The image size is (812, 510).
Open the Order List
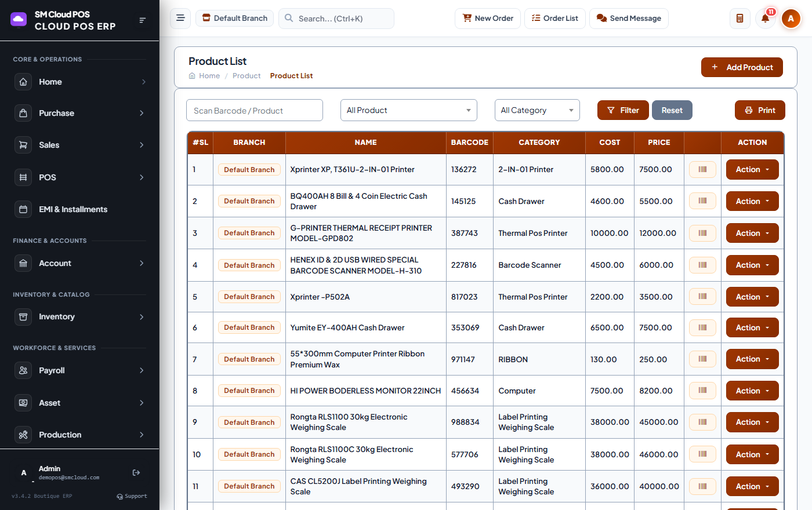(555, 18)
